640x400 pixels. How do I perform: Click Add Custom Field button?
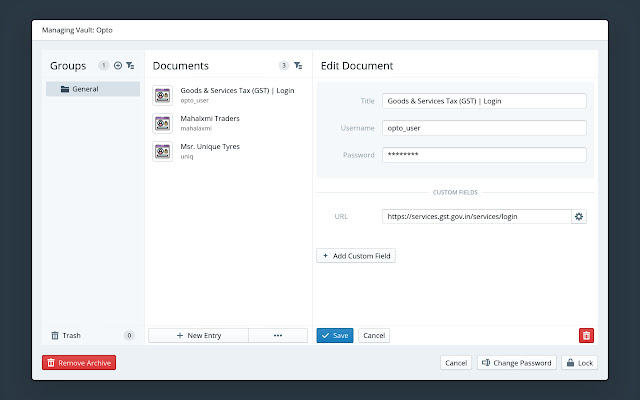pyautogui.click(x=356, y=256)
